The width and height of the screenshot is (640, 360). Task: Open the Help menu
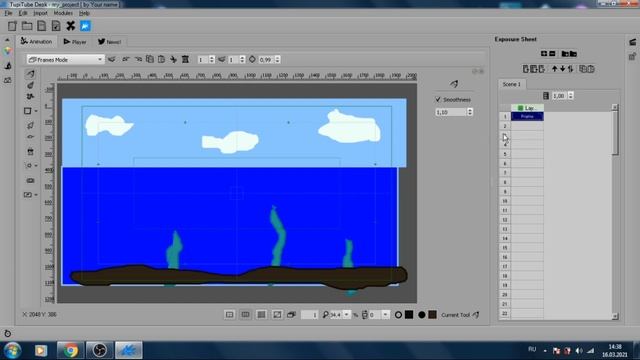(84, 13)
